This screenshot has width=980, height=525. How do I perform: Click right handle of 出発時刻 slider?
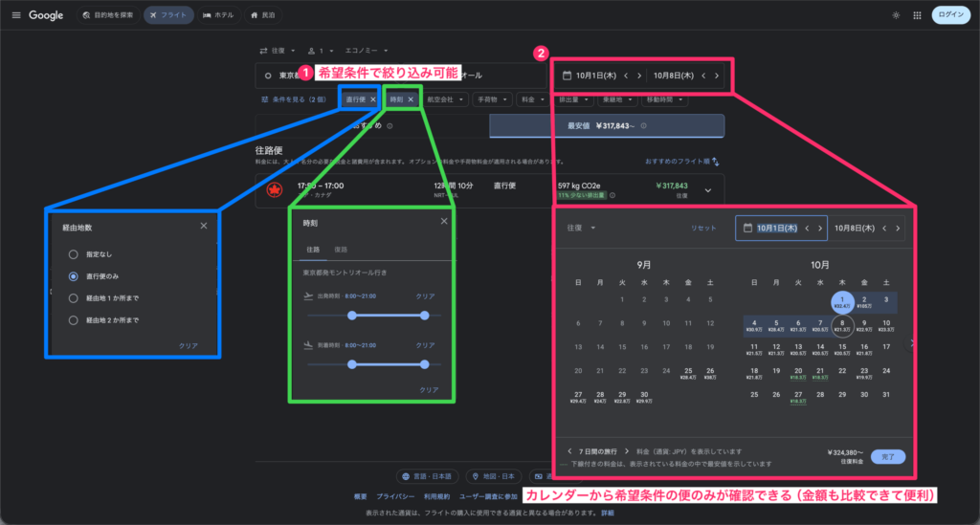pos(424,316)
